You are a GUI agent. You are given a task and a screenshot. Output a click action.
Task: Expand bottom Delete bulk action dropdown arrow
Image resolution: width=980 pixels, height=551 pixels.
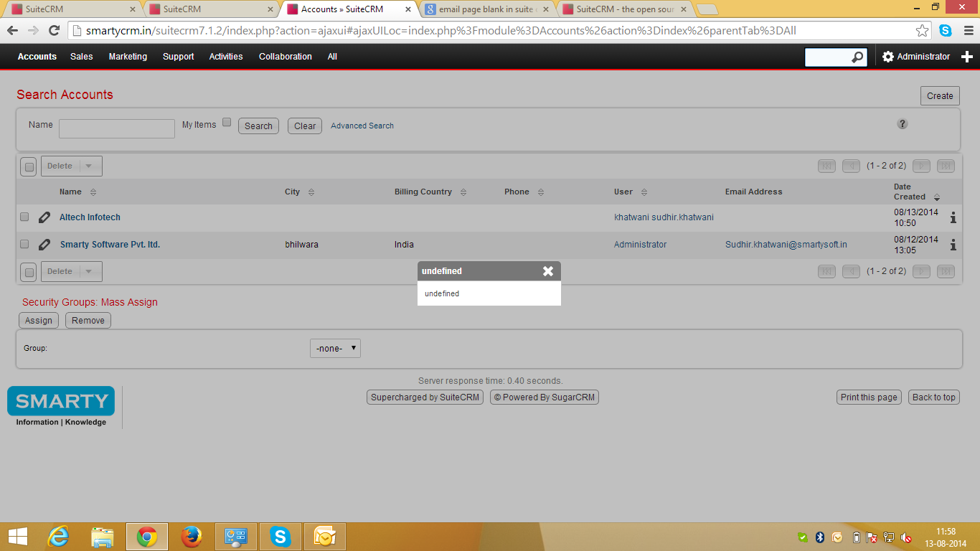90,271
